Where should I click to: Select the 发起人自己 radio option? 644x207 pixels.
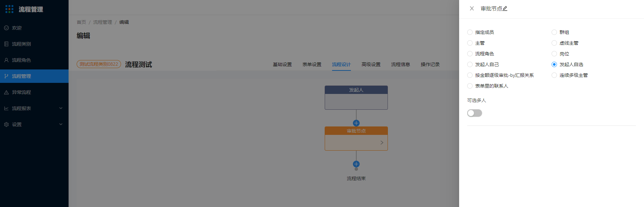470,64
